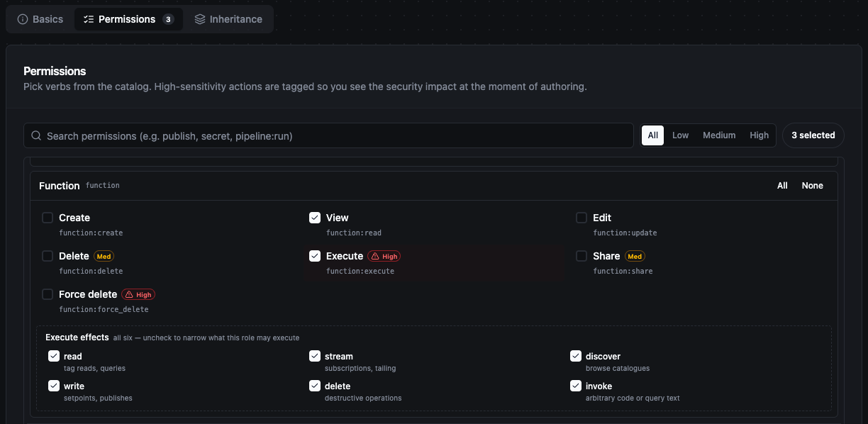Click the function:force_delete code text
Image resolution: width=868 pixels, height=424 pixels.
104,309
